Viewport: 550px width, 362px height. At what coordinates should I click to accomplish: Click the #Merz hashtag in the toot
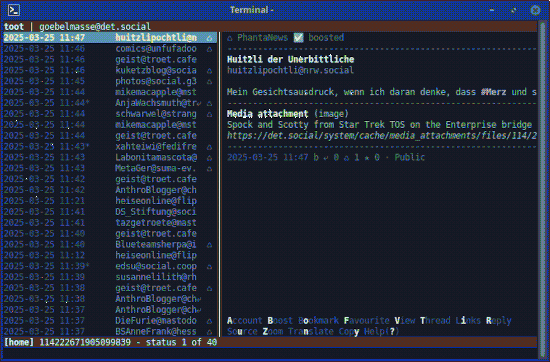[494, 92]
